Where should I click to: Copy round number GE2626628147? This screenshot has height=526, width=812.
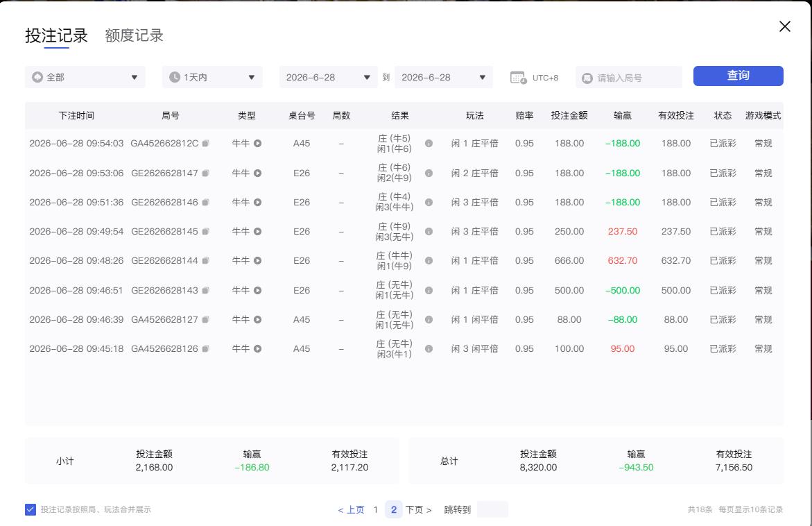(x=205, y=173)
